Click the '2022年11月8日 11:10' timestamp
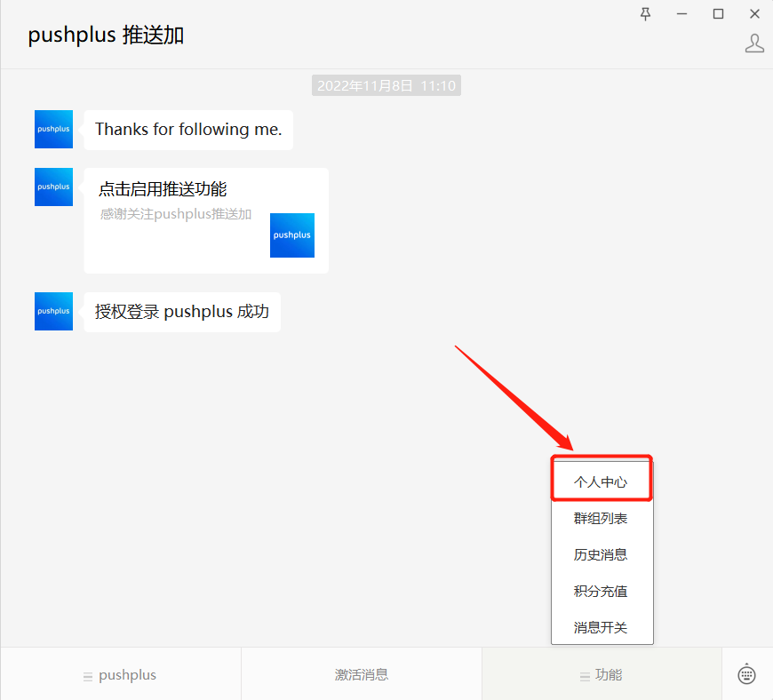This screenshot has height=700, width=773. [x=386, y=85]
